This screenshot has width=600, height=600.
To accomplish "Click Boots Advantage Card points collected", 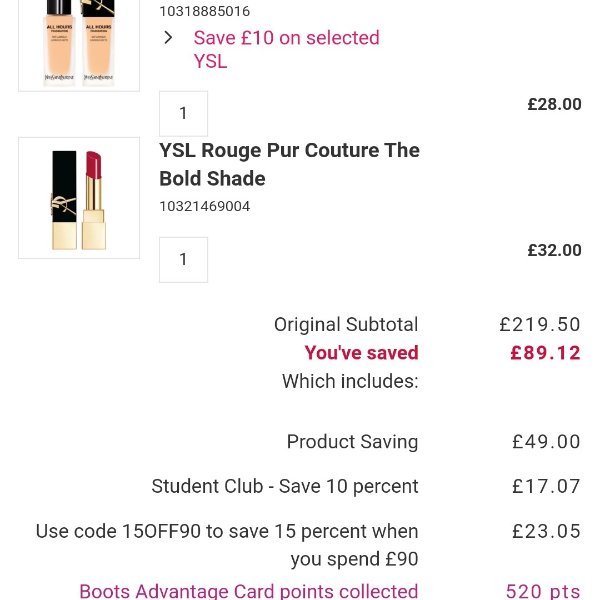I will coord(248,591).
